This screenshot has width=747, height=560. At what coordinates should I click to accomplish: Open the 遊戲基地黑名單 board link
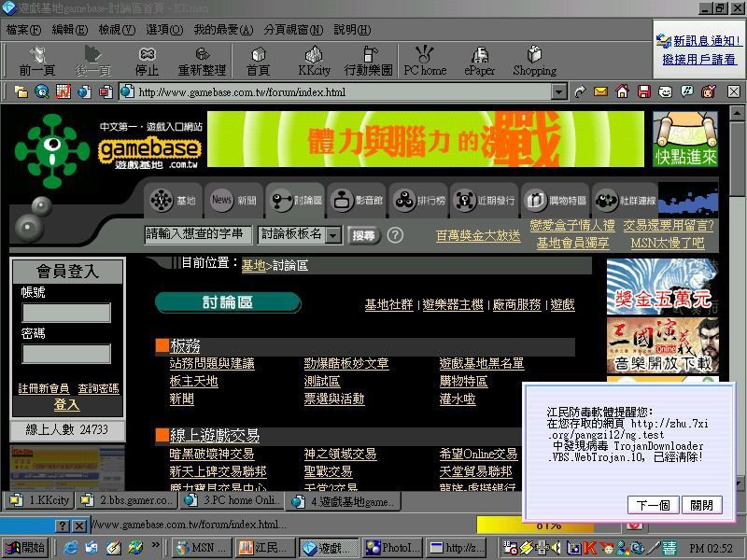(x=482, y=363)
